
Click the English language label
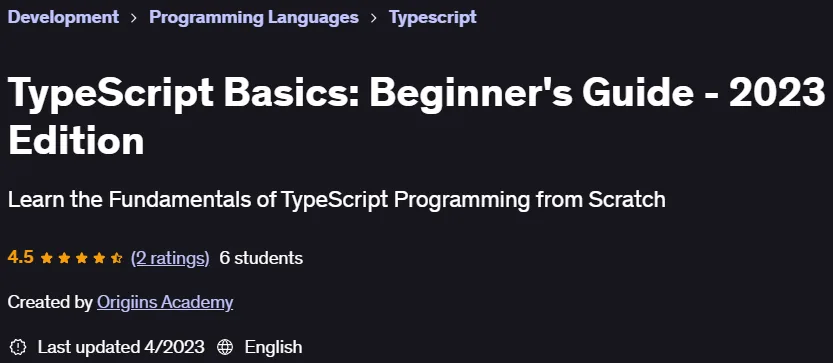[273, 348]
